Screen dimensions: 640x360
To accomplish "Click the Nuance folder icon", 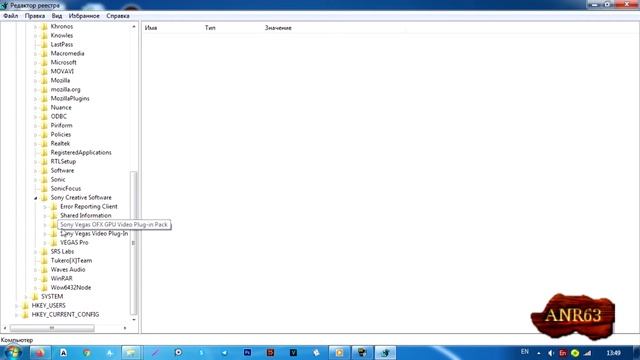I will (44, 107).
